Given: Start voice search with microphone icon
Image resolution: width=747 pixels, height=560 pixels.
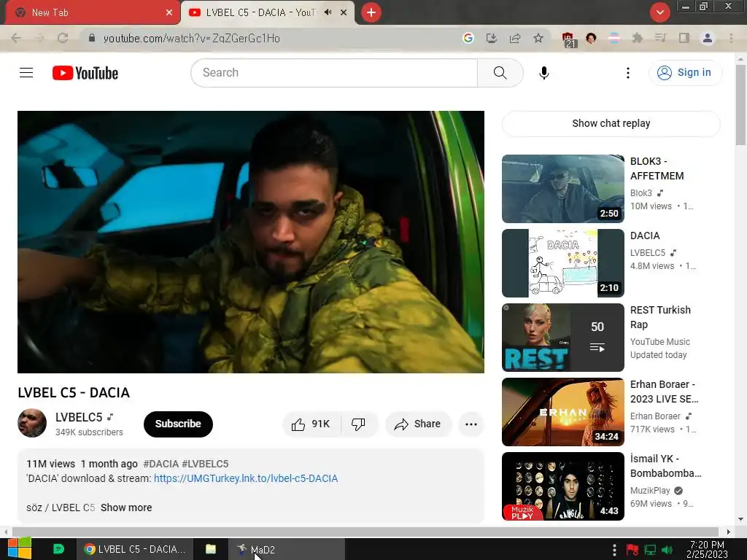Looking at the screenshot, I should point(543,73).
